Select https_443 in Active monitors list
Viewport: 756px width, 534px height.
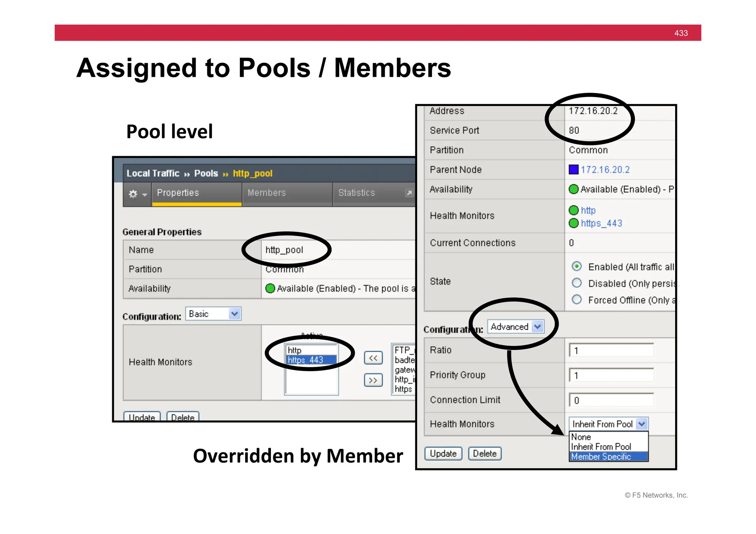tap(312, 360)
